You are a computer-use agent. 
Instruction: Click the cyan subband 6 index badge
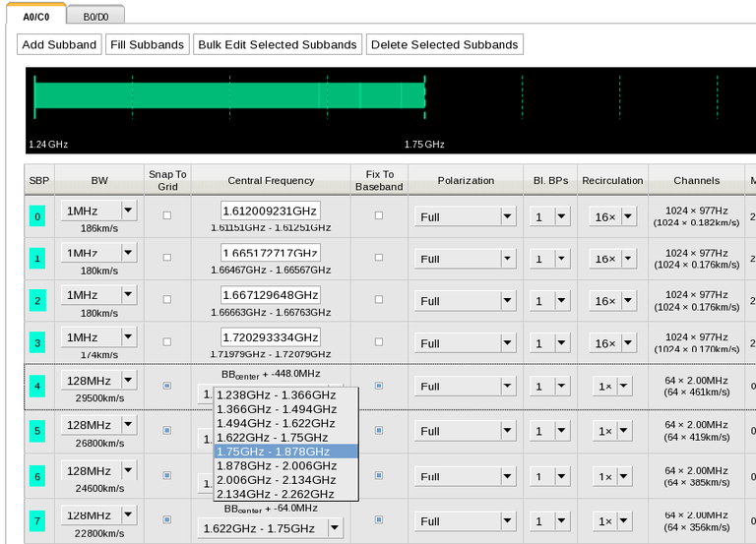click(x=38, y=476)
